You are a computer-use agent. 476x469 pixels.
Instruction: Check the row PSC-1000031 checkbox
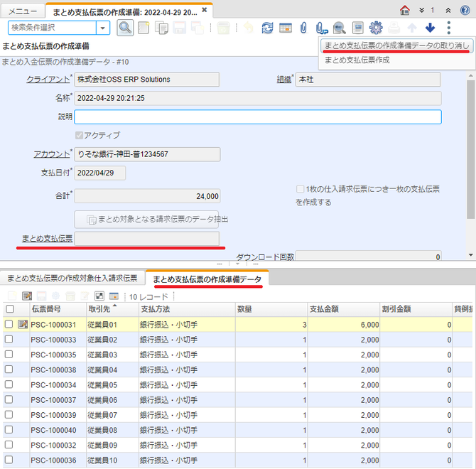click(x=9, y=324)
